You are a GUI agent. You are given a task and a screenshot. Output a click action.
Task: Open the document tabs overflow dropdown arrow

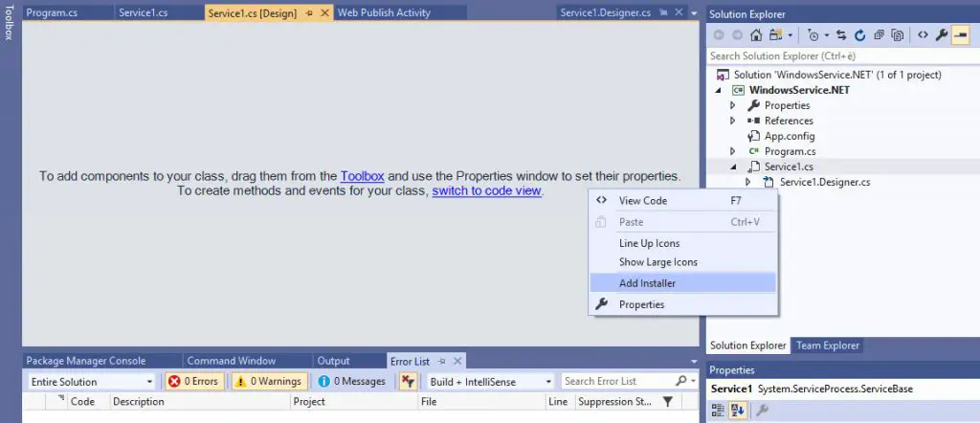tap(694, 13)
